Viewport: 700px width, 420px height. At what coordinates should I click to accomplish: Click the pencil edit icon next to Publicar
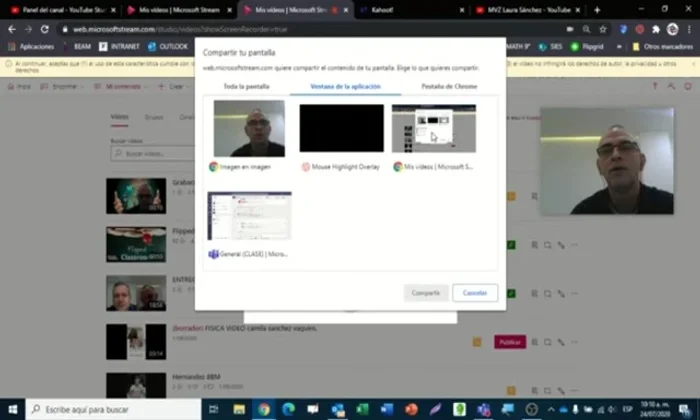(561, 342)
